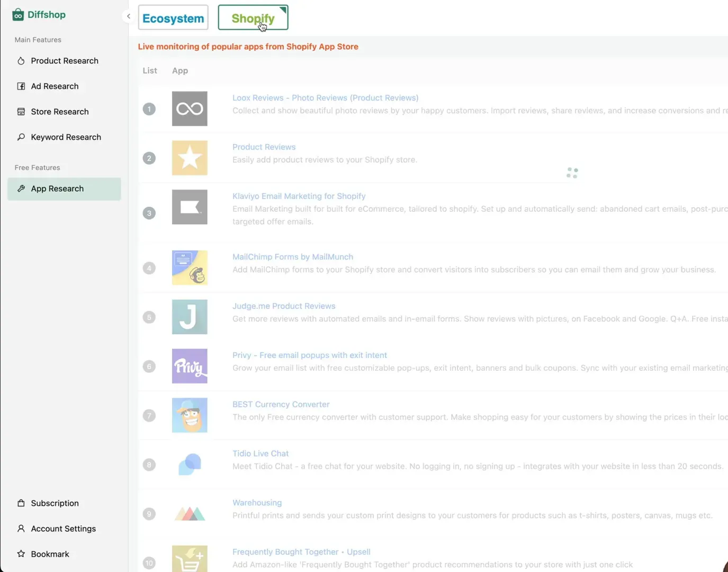This screenshot has width=728, height=572.
Task: Click the Subscription bag icon
Action: point(21,503)
